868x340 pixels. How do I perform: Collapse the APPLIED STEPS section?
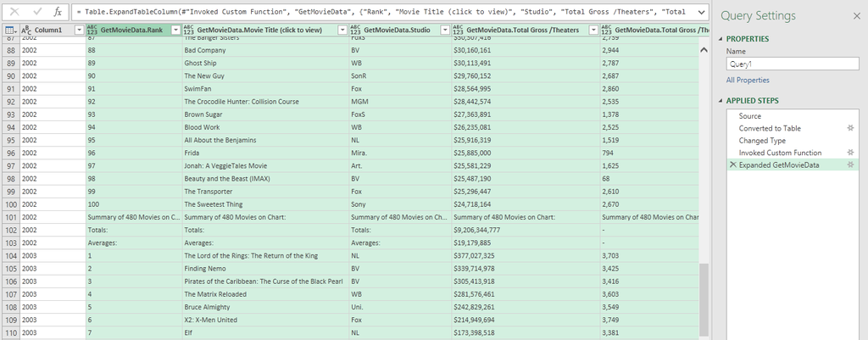click(721, 101)
